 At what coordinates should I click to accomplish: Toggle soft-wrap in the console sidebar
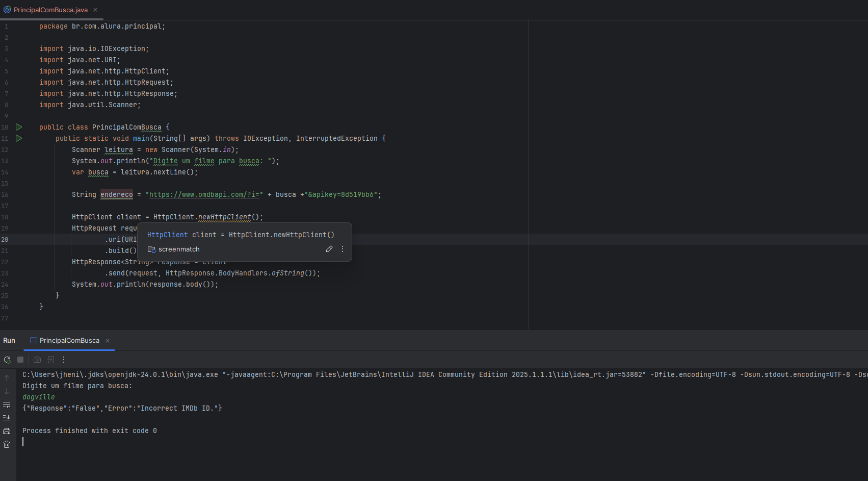coord(7,404)
